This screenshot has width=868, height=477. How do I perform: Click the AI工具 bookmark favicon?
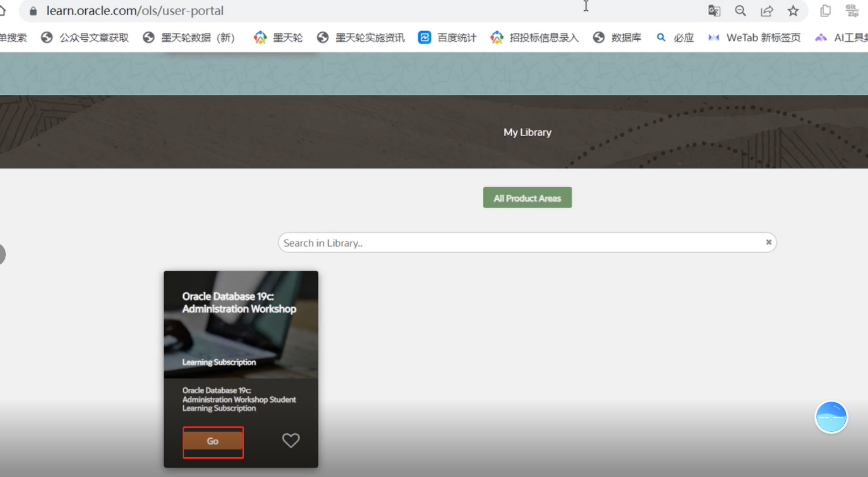click(x=821, y=38)
